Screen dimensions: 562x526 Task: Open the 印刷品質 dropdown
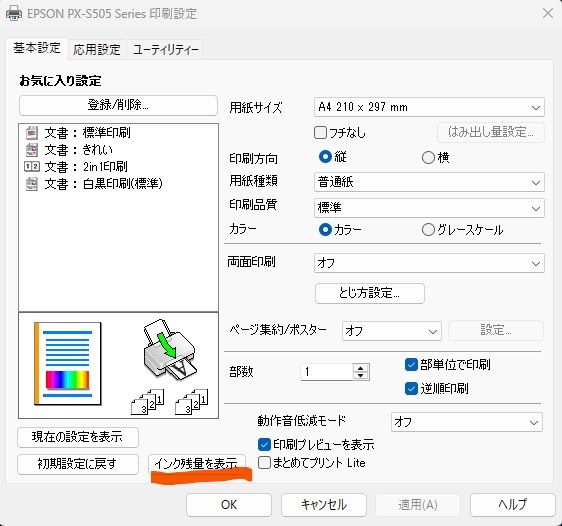pos(429,208)
